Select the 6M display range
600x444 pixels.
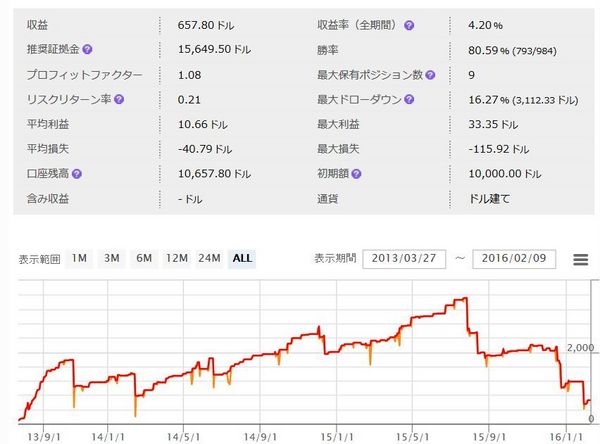[144, 258]
